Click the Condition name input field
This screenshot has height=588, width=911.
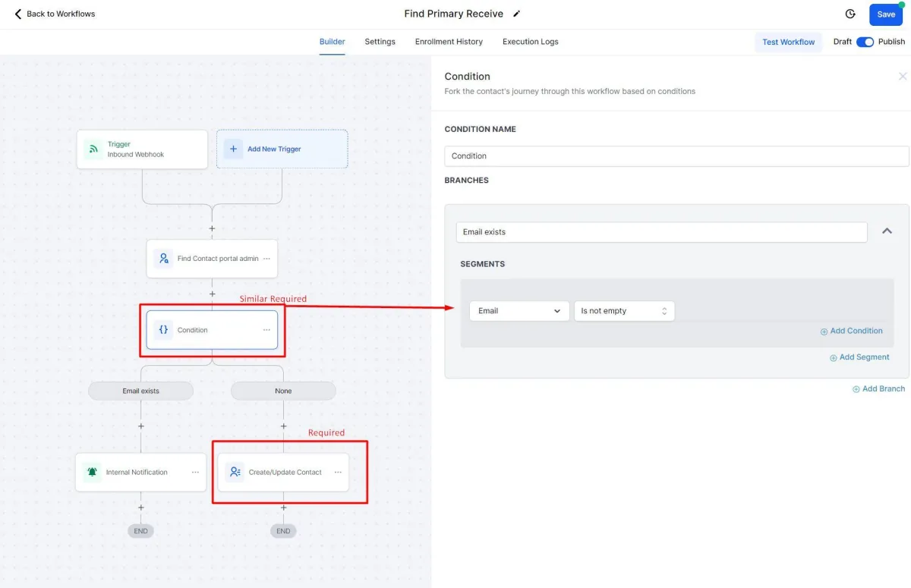click(676, 156)
